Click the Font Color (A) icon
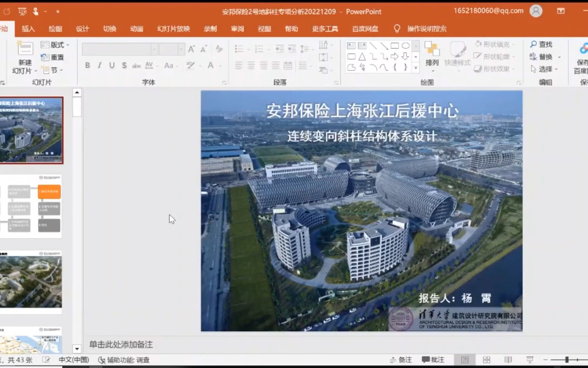The width and height of the screenshot is (588, 368). [x=211, y=65]
